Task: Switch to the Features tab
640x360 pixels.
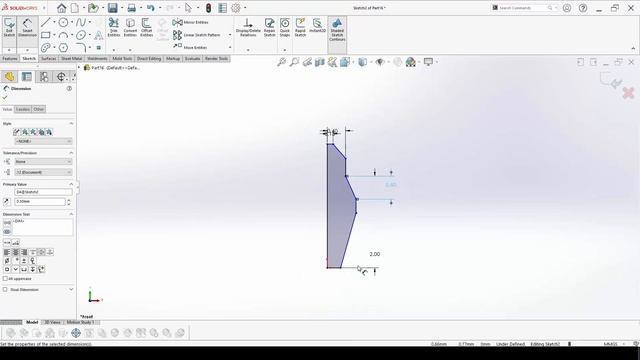Action: [10, 59]
